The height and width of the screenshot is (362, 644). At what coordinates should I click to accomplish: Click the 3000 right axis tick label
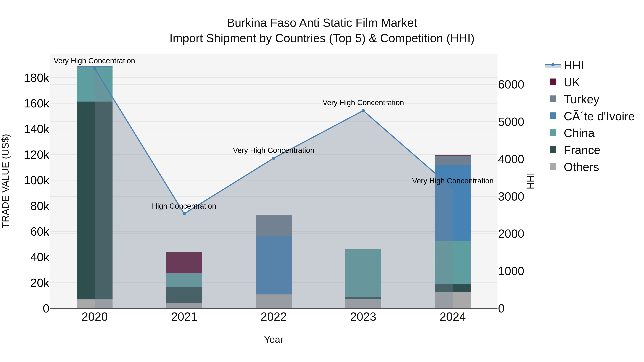pyautogui.click(x=511, y=197)
